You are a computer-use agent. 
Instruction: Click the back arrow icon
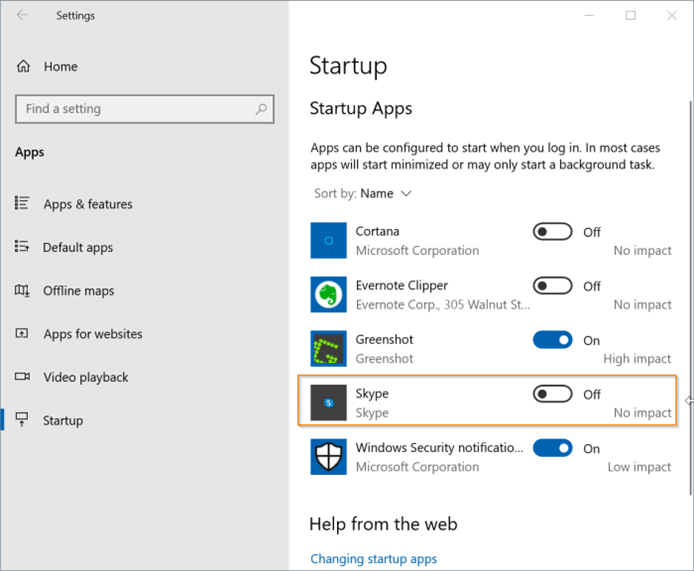pos(22,15)
